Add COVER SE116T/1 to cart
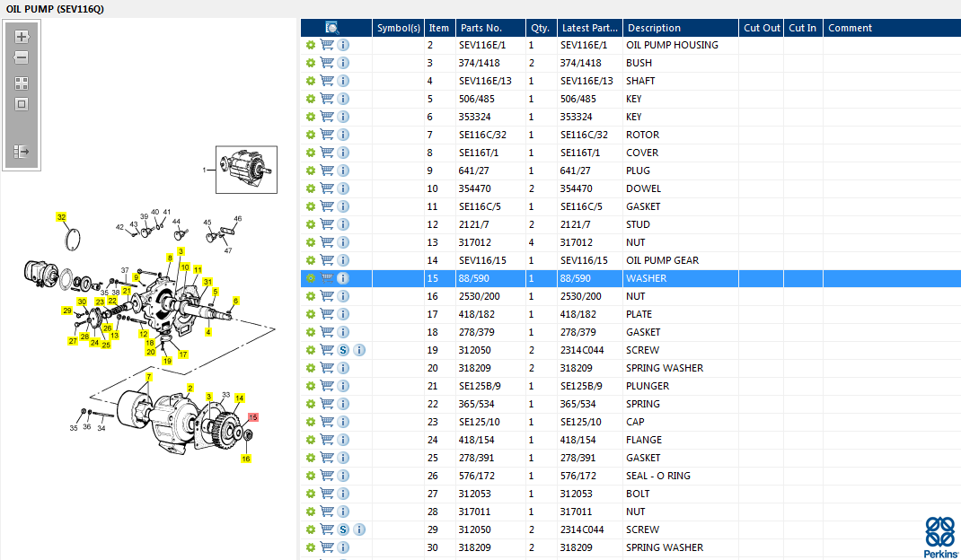Screen dimensions: 961x560 coord(327,152)
